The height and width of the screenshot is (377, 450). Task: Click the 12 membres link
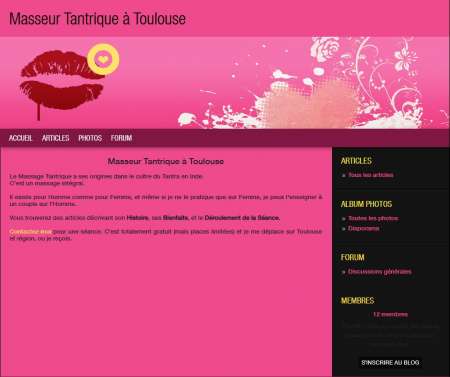[x=390, y=314]
